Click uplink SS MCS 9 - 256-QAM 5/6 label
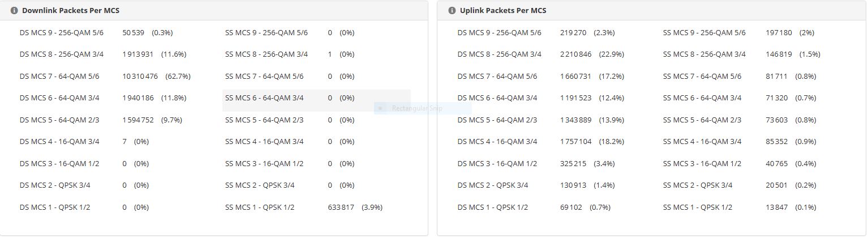The width and height of the screenshot is (868, 237). click(704, 33)
